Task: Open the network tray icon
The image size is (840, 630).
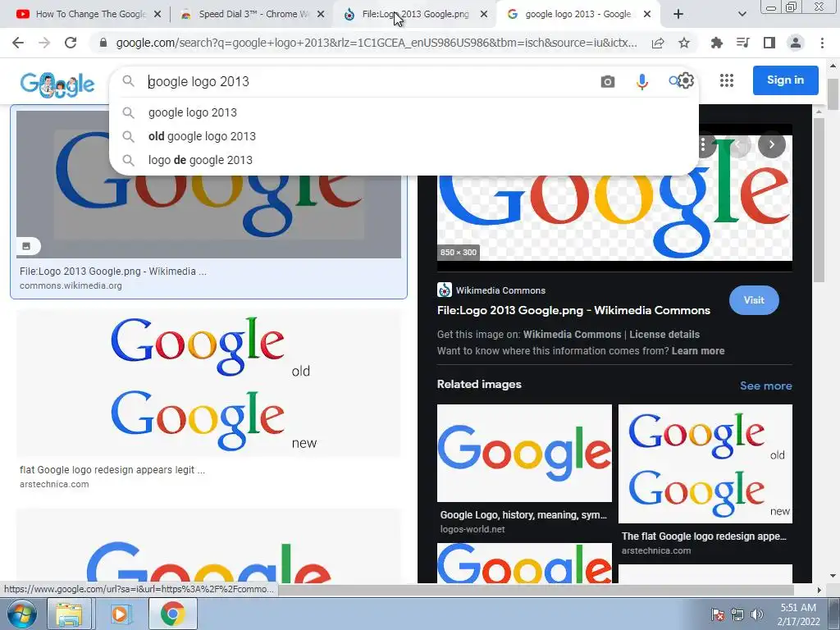Action: point(737,614)
